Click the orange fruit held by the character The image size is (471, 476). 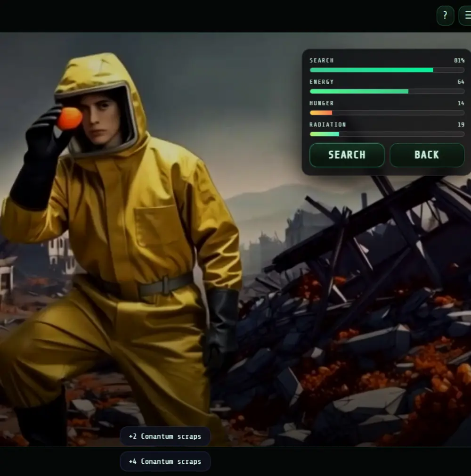pyautogui.click(x=70, y=118)
